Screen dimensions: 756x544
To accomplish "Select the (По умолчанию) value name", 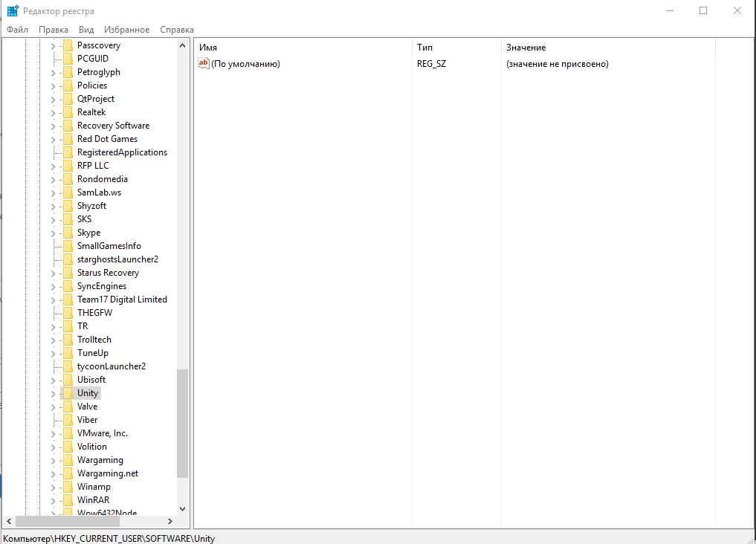I will 245,64.
